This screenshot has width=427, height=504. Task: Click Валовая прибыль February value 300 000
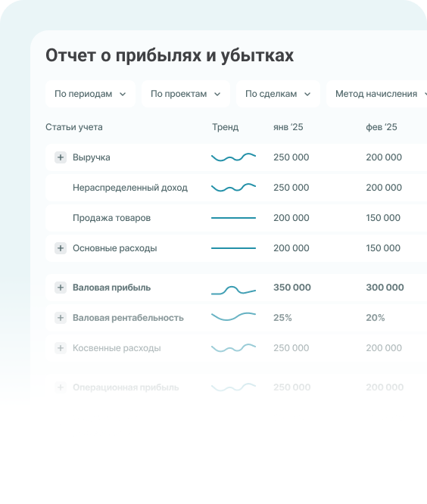[385, 288]
